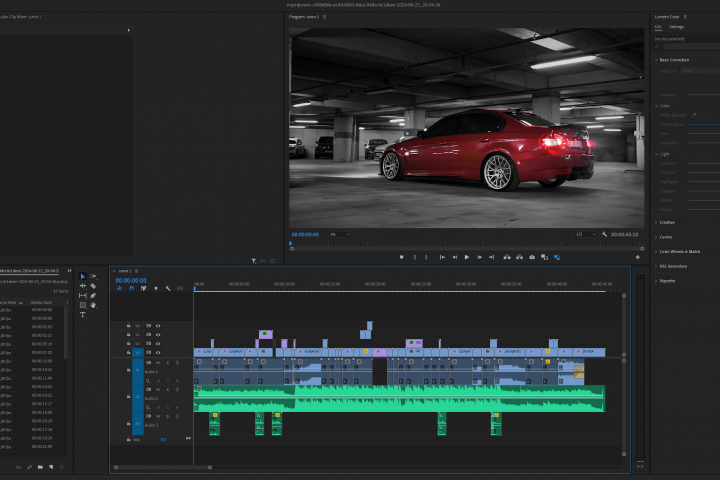Select the Pen tool
This screenshot has height=480, width=720.
click(x=93, y=296)
